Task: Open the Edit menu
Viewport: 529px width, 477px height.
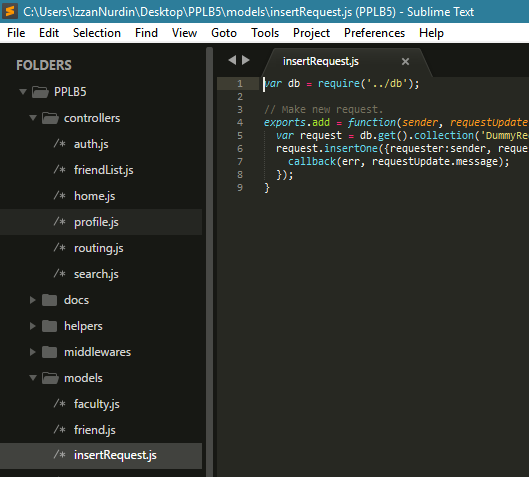Action: 49,33
